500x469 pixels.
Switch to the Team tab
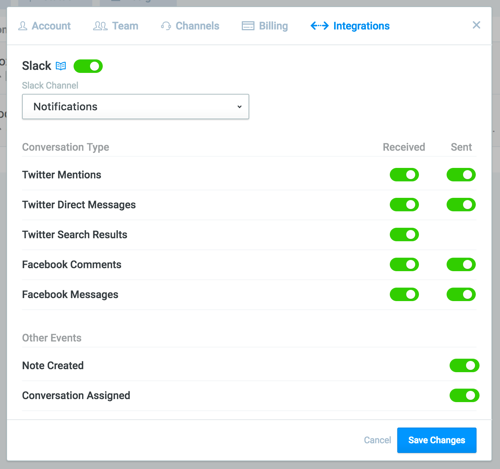116,26
